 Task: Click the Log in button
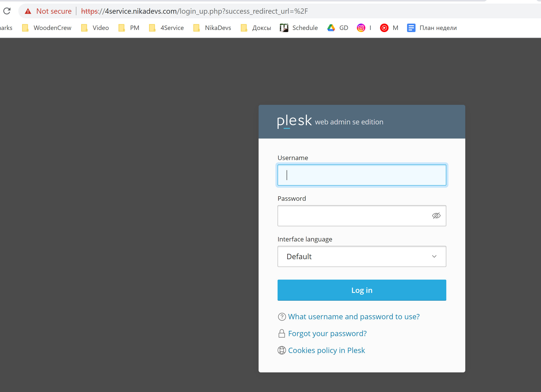(x=362, y=290)
